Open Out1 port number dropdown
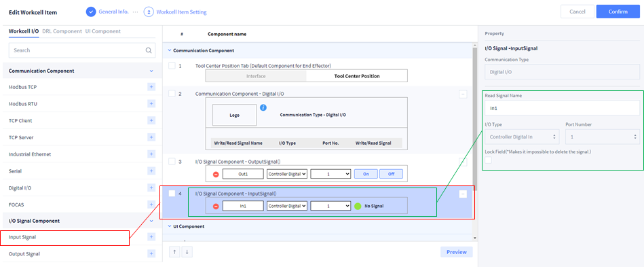 coord(330,174)
